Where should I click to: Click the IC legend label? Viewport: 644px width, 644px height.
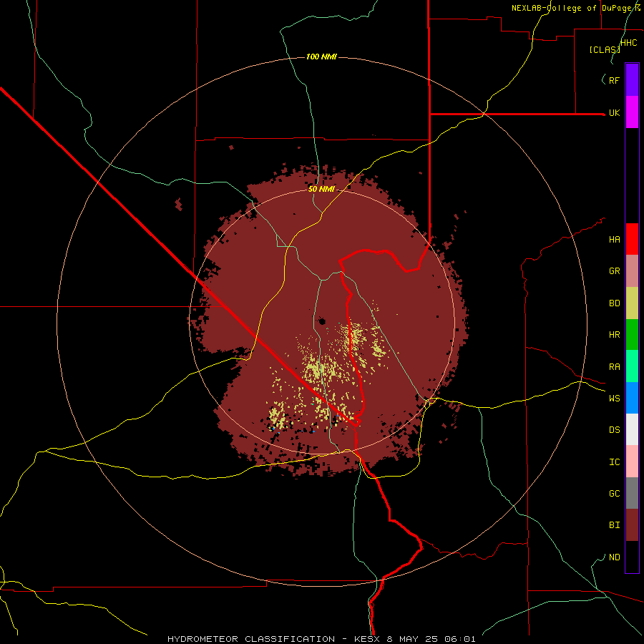point(615,462)
